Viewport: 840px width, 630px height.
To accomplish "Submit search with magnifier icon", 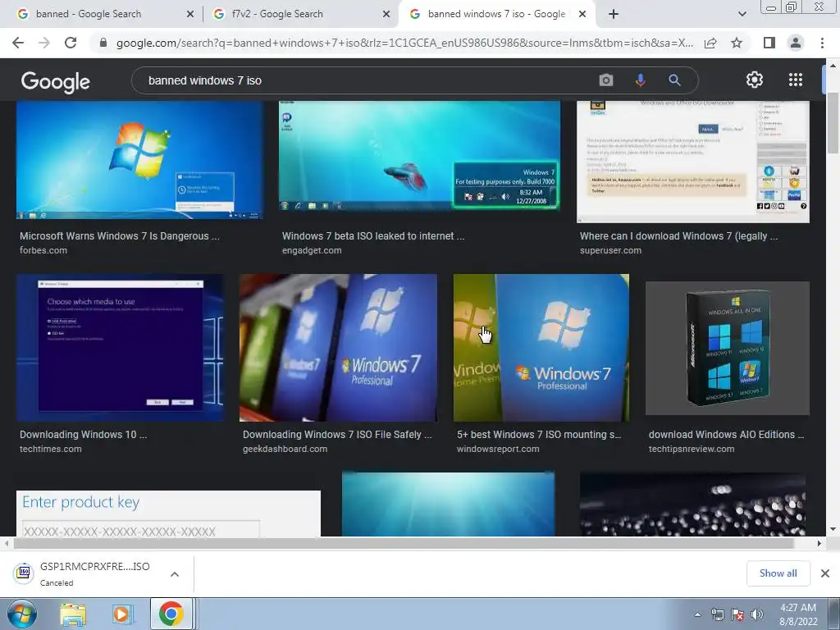I will 674,80.
